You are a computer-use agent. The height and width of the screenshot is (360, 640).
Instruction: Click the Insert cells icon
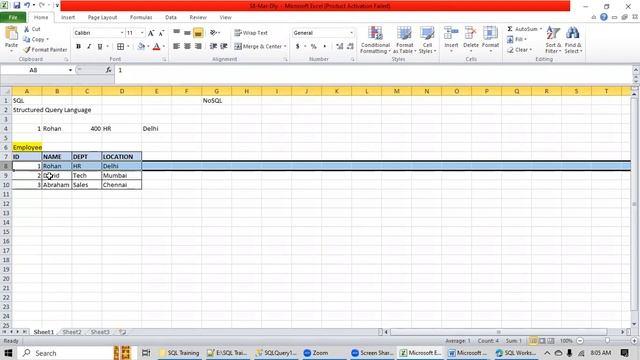point(451,34)
